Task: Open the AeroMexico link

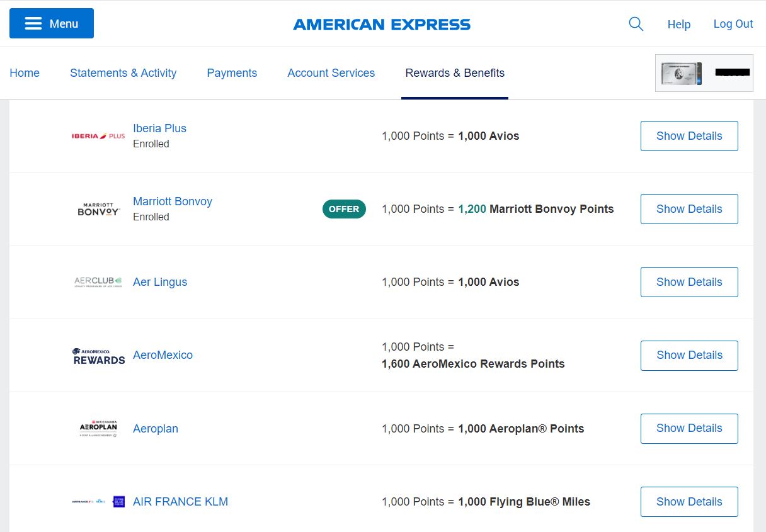Action: point(163,355)
